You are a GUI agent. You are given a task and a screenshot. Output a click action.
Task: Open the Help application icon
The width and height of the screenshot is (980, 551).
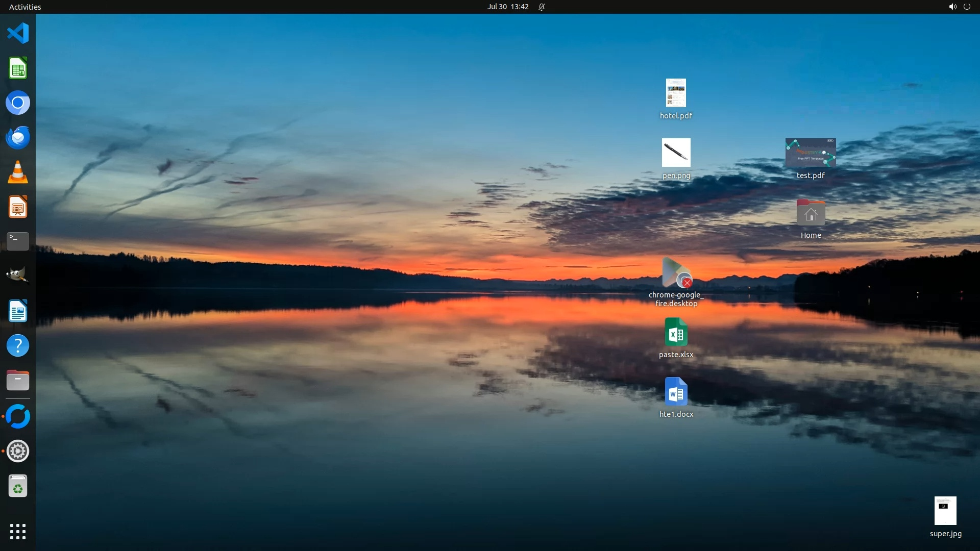pos(18,346)
